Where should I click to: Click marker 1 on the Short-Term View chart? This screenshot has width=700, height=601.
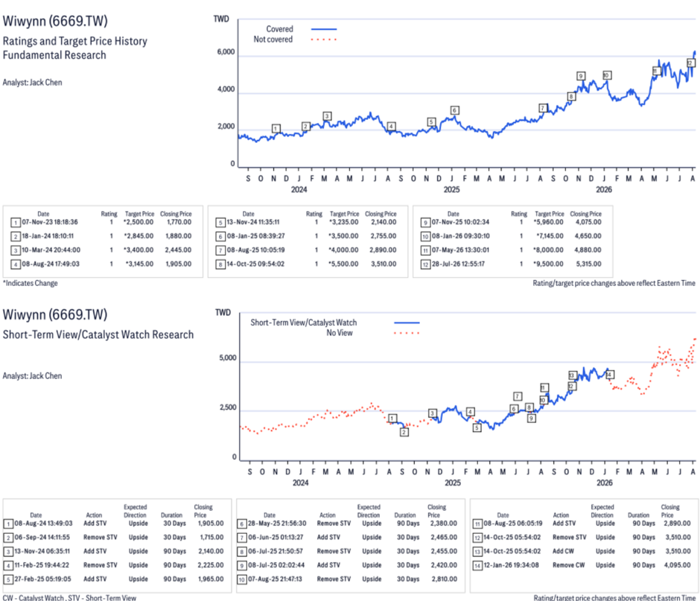[392, 419]
